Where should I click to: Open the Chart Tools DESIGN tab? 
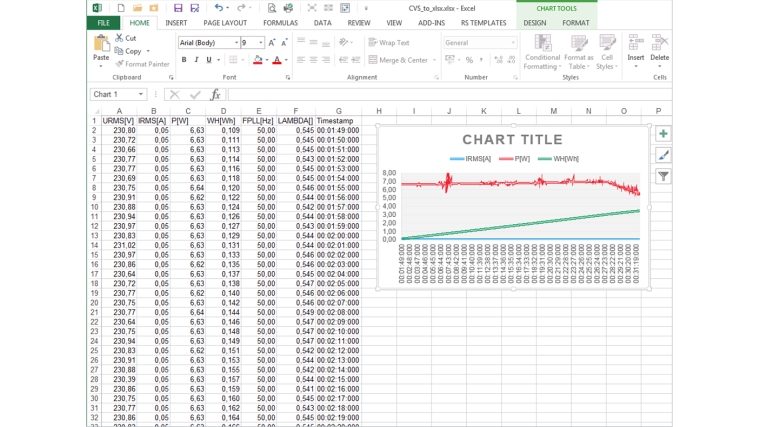point(534,23)
